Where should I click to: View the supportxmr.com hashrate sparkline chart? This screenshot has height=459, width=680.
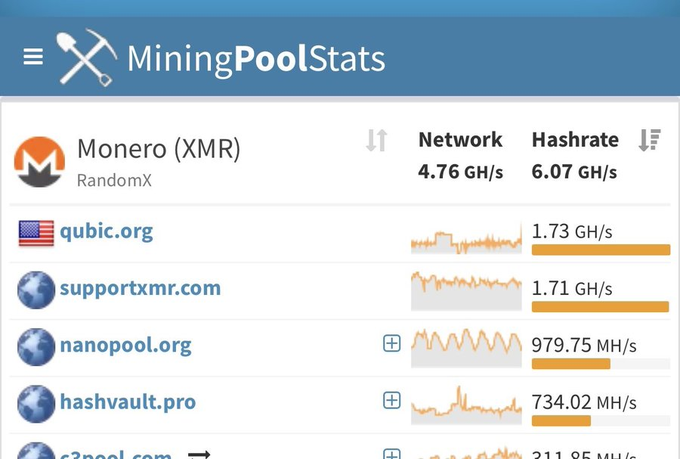pyautogui.click(x=466, y=291)
